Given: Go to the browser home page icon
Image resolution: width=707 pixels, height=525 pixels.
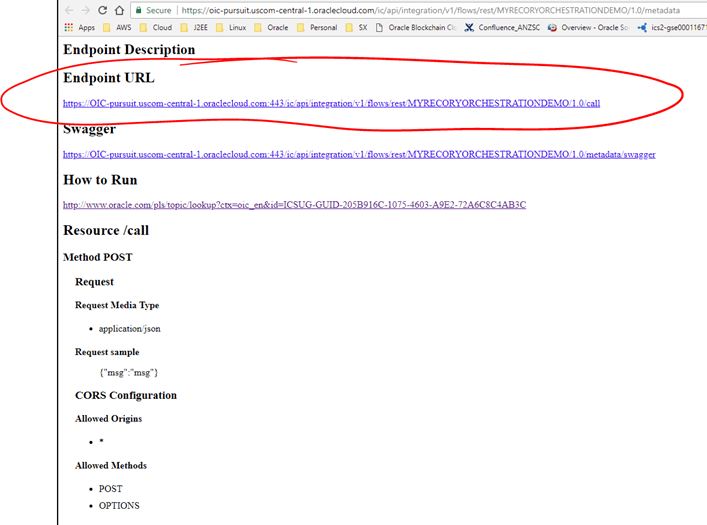Looking at the screenshot, I should pyautogui.click(x=119, y=10).
